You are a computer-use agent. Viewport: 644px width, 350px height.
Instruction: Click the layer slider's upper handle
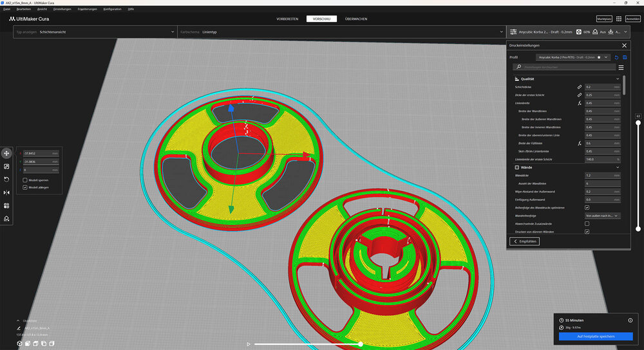(x=638, y=122)
